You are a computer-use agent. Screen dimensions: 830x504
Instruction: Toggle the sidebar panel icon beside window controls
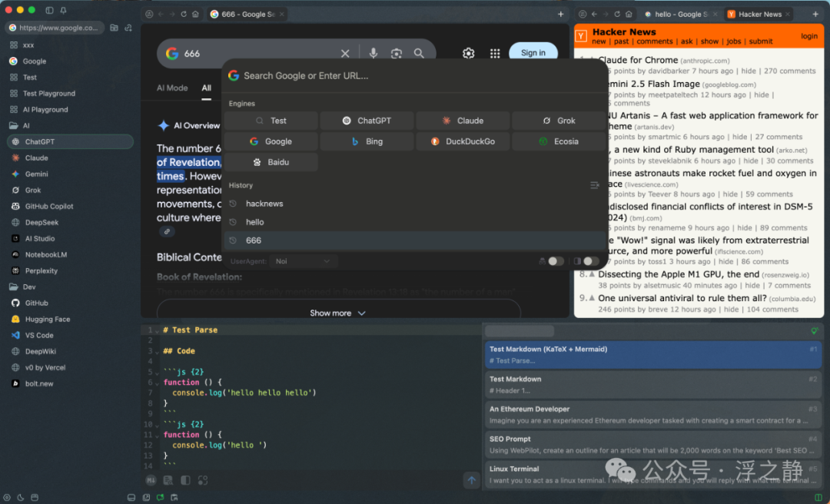coord(49,10)
